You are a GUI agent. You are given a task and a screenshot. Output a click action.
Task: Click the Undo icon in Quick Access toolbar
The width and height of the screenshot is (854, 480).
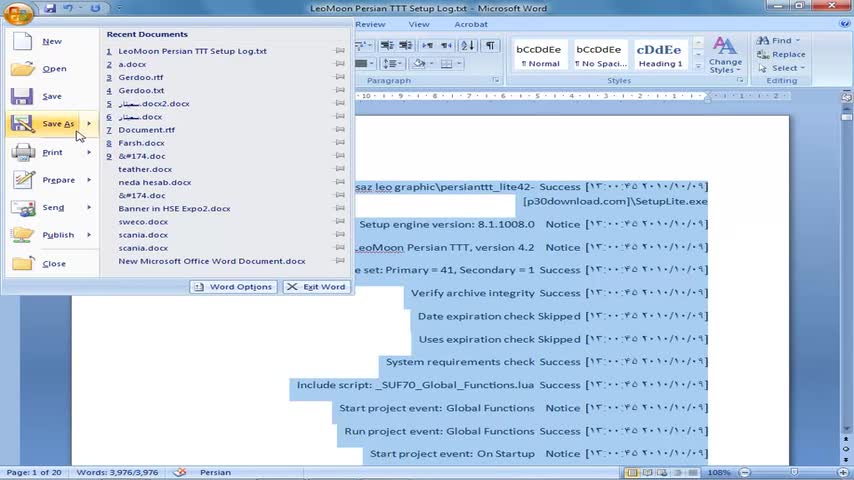pyautogui.click(x=68, y=8)
